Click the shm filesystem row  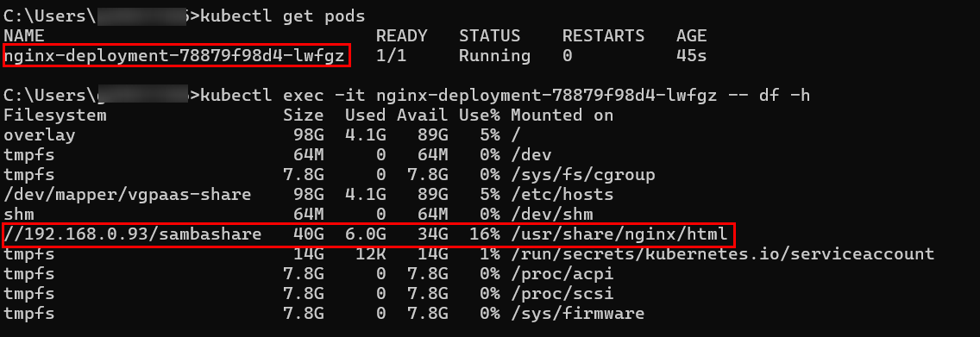[298, 214]
